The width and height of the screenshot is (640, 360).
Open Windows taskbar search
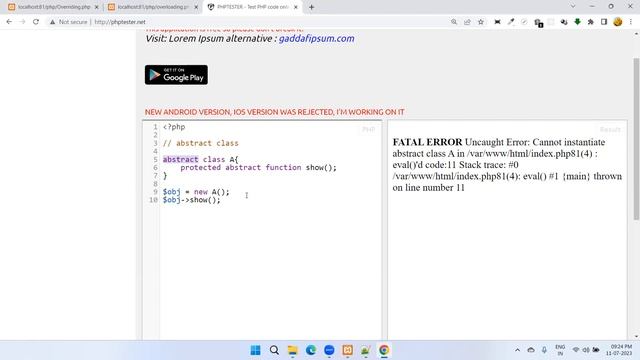274,350
